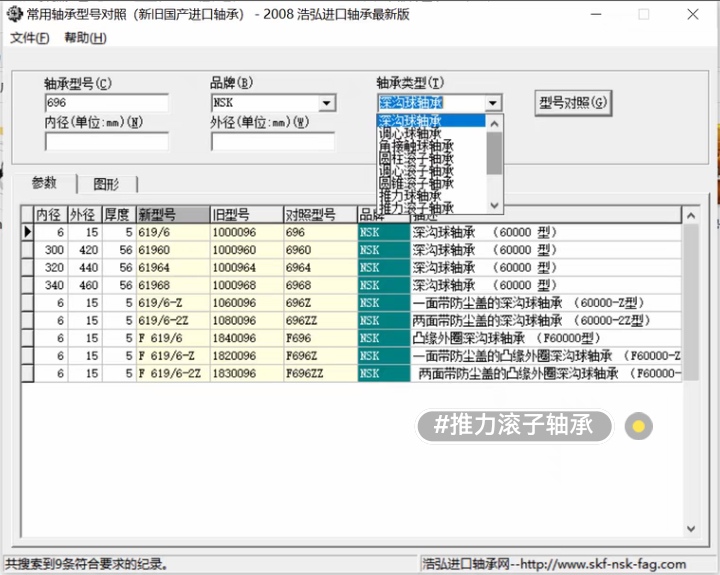Click old model cell 1840096
Viewport: 720px width, 575px height.
click(247, 338)
